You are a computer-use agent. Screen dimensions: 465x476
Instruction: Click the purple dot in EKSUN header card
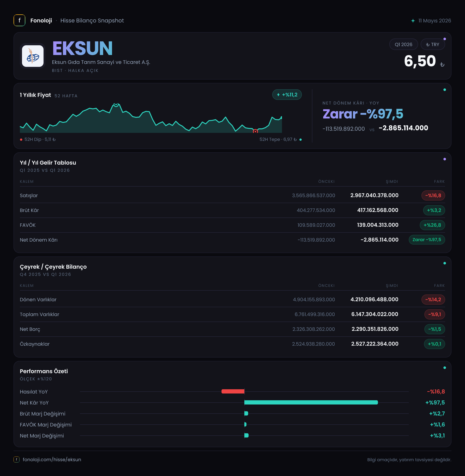(x=445, y=39)
